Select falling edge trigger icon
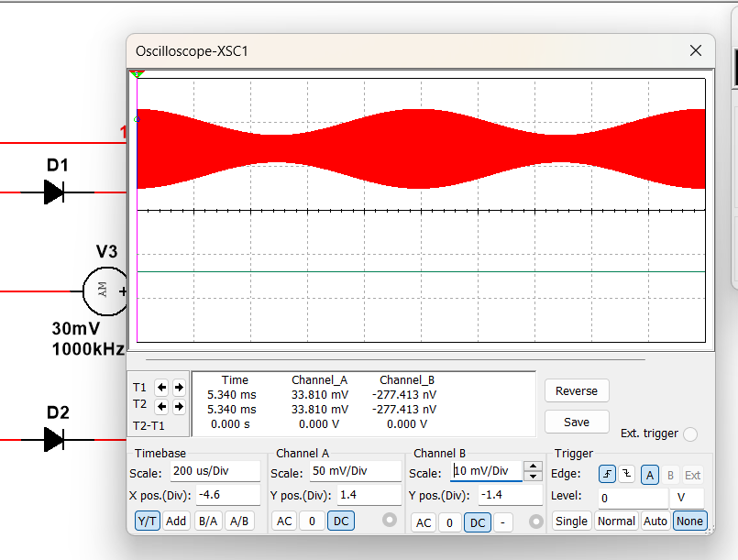 [x=626, y=475]
